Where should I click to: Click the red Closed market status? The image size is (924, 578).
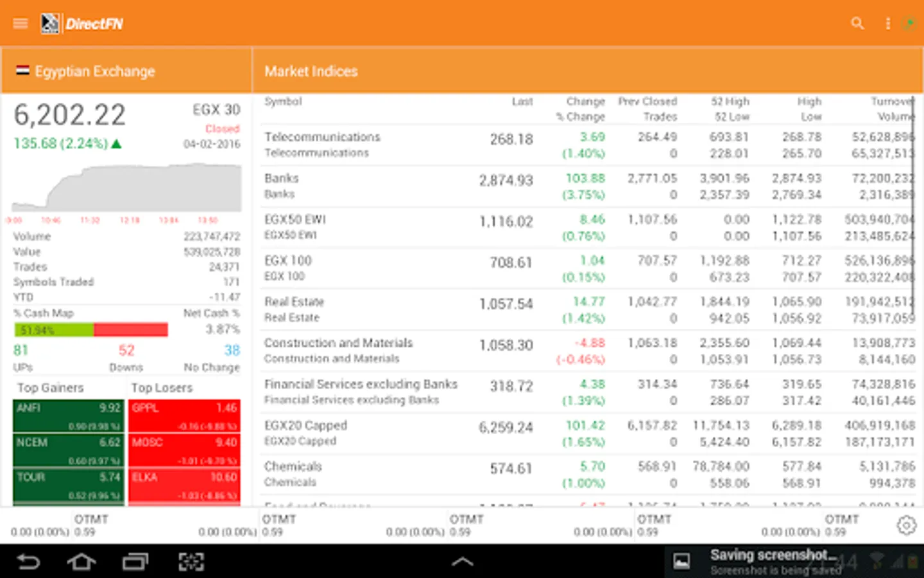[x=223, y=128]
